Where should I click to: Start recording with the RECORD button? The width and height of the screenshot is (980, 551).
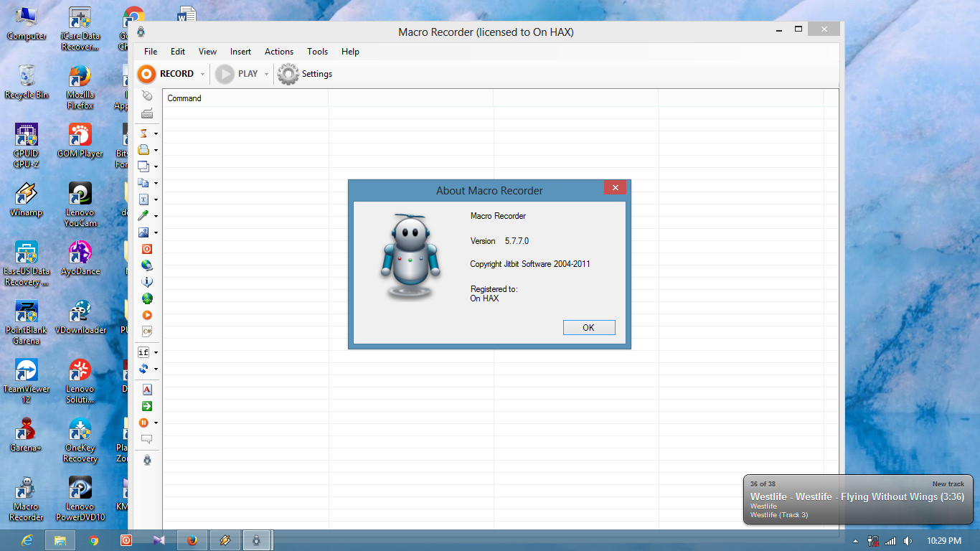170,73
